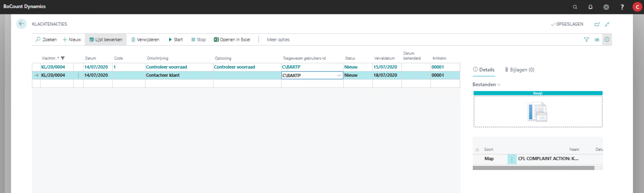Viewport: 644px width, 193px height.
Task: Click the help question mark icon
Action: (622, 7)
